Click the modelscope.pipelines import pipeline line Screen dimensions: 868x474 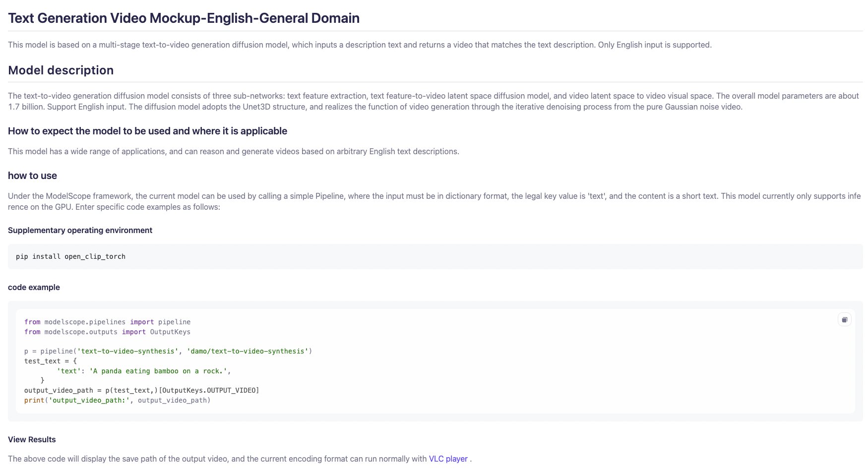coord(107,322)
